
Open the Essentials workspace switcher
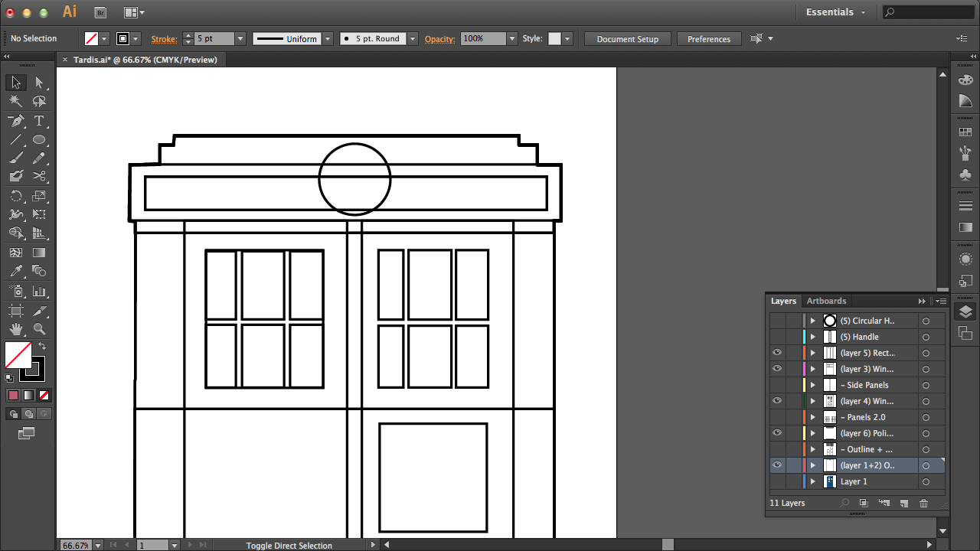(x=836, y=12)
